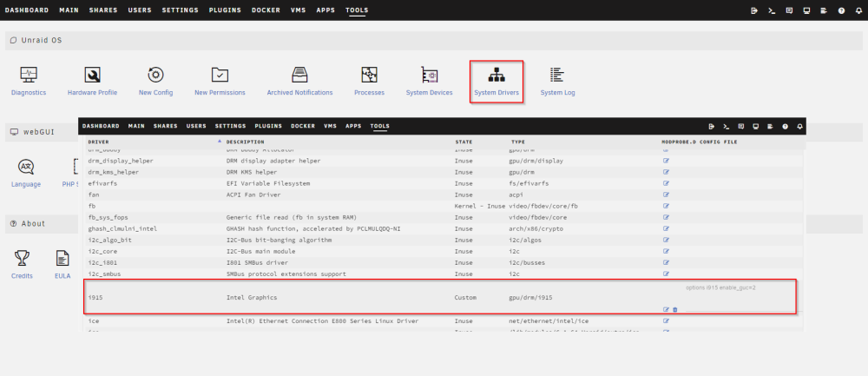Sort the table by Driver column
Image resolution: width=868 pixels, height=376 pixels.
pyautogui.click(x=99, y=142)
